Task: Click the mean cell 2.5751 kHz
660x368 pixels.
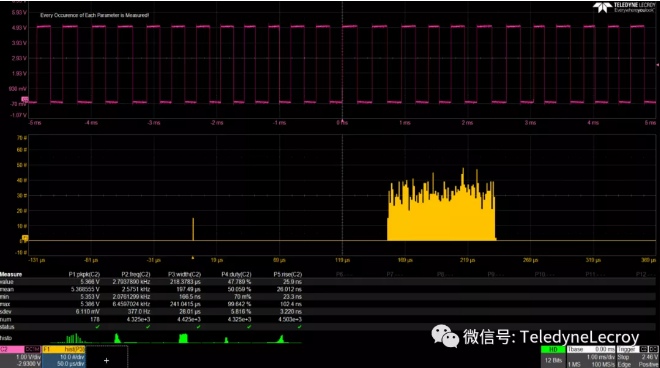Action: click(x=136, y=289)
